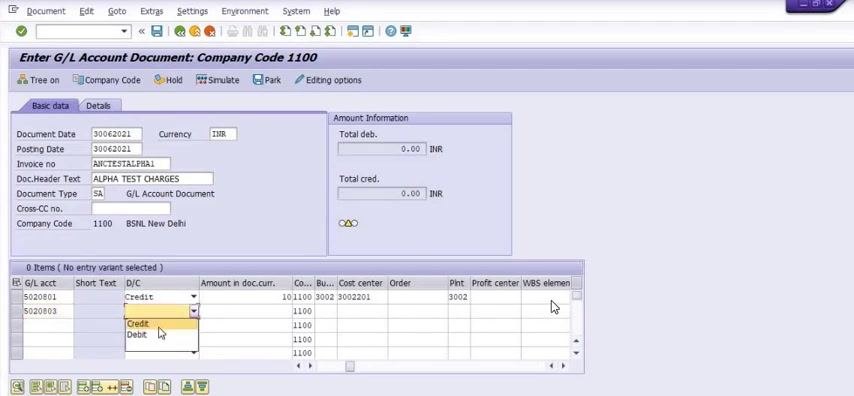Switch to the Basic data tab
Image resolution: width=854 pixels, height=396 pixels.
point(50,106)
